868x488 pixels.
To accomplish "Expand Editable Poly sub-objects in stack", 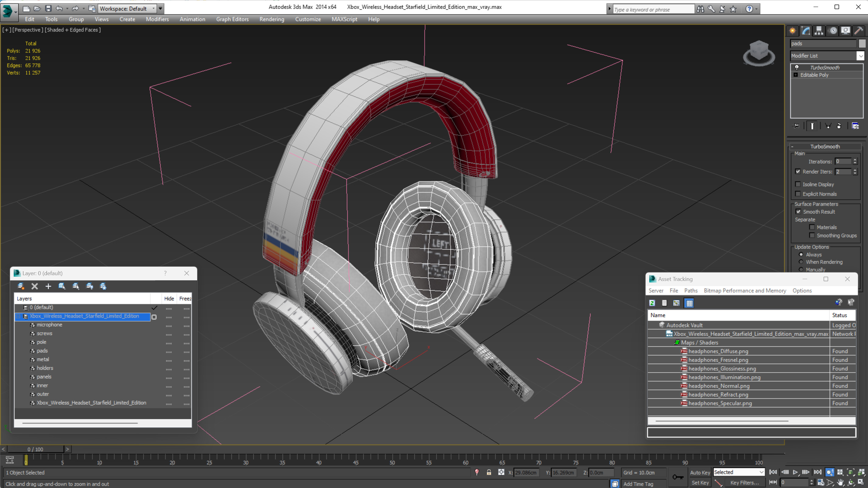I will (x=796, y=75).
